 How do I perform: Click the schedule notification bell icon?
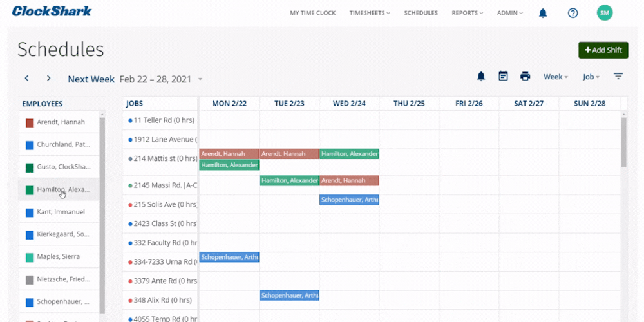coord(481,77)
